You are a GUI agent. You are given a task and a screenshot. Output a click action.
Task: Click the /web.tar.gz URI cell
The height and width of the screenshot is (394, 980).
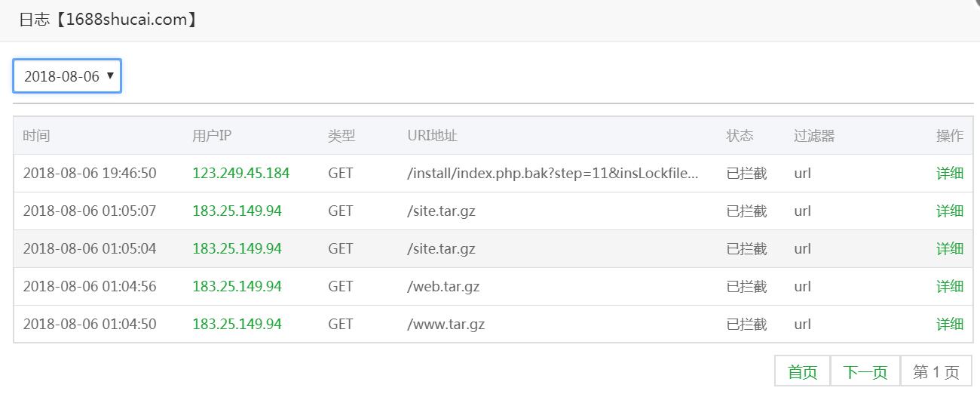point(443,286)
